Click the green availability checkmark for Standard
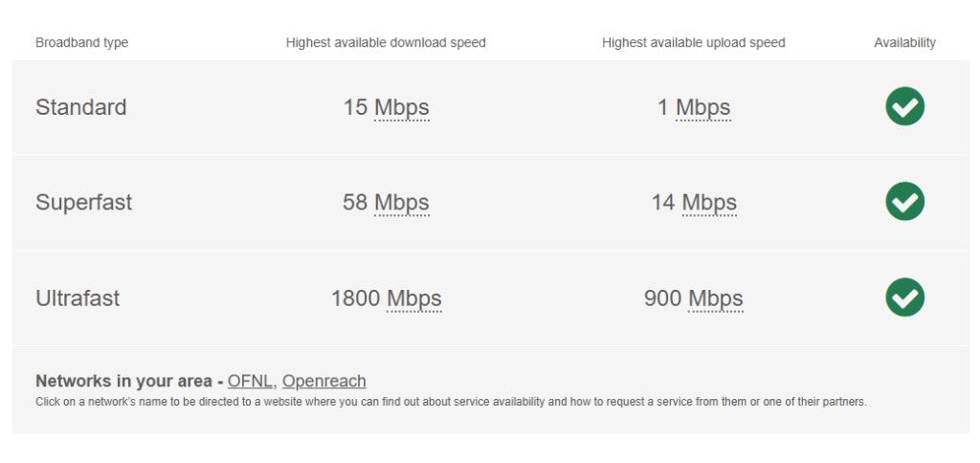 point(904,107)
